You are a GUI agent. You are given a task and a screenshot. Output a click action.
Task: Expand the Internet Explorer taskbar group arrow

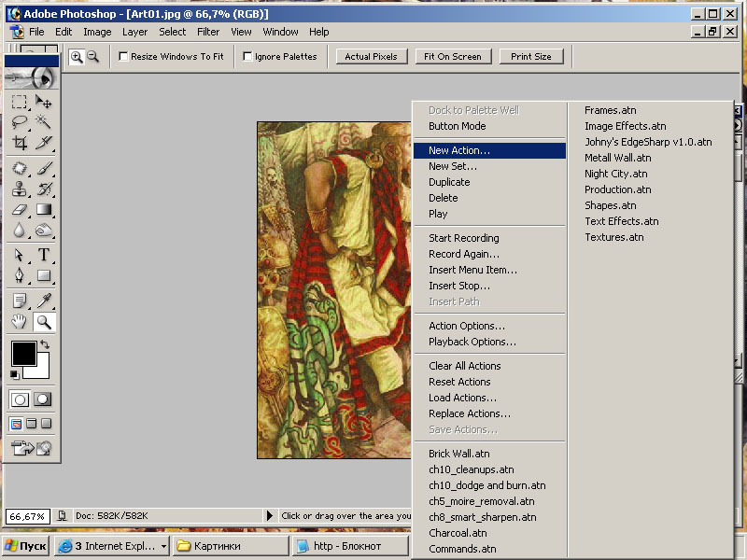click(163, 546)
